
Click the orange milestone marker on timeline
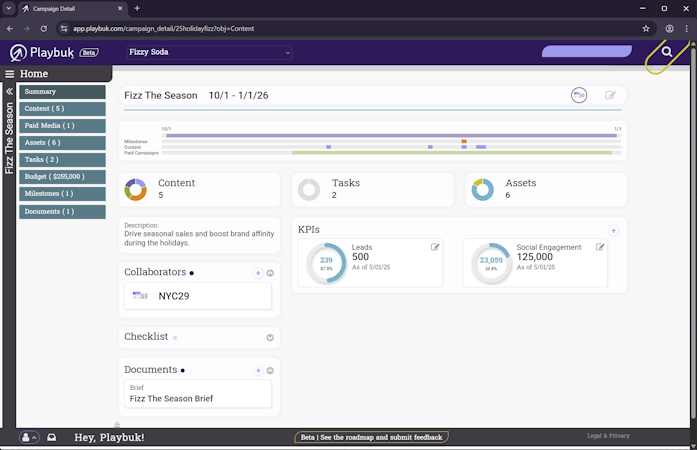464,141
